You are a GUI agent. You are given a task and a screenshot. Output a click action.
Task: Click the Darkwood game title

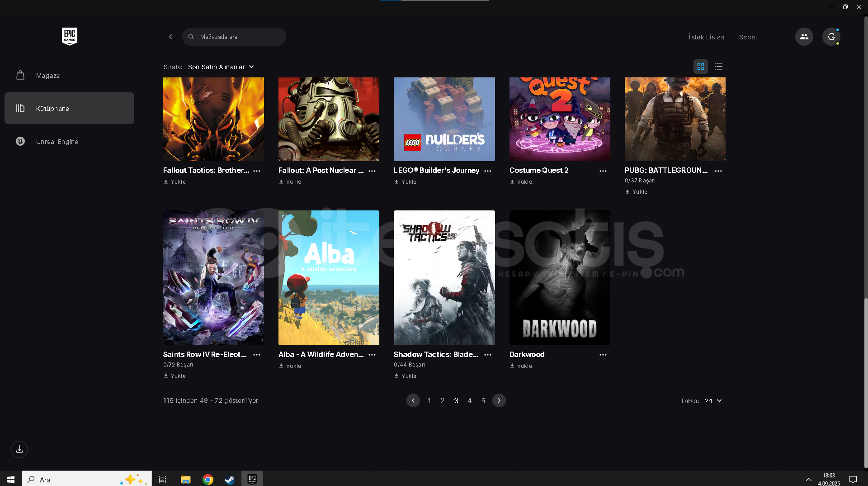527,355
